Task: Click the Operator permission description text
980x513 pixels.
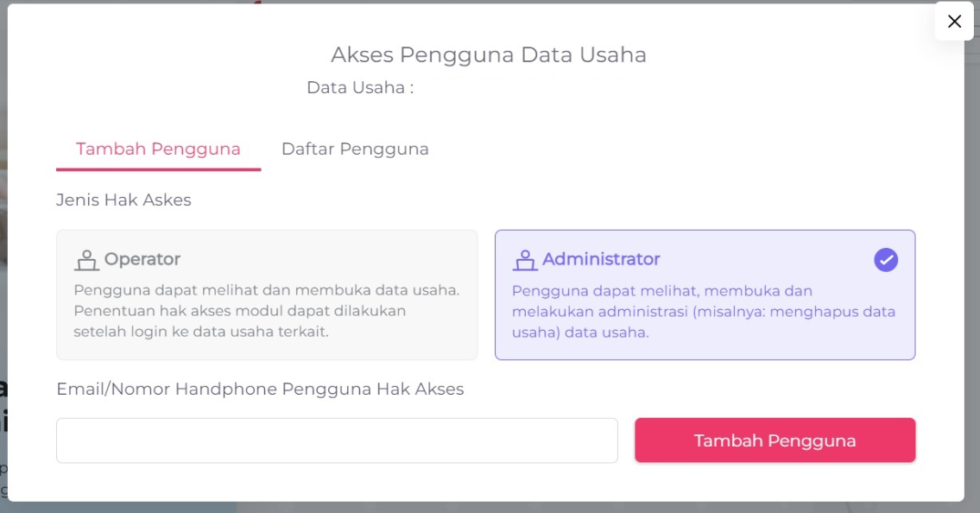Action: click(x=266, y=311)
